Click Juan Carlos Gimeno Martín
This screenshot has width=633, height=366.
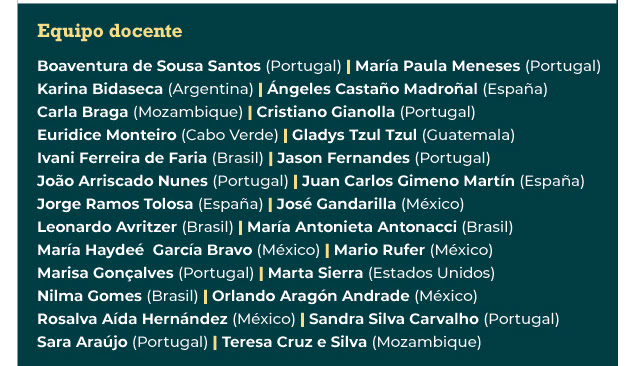(408, 181)
